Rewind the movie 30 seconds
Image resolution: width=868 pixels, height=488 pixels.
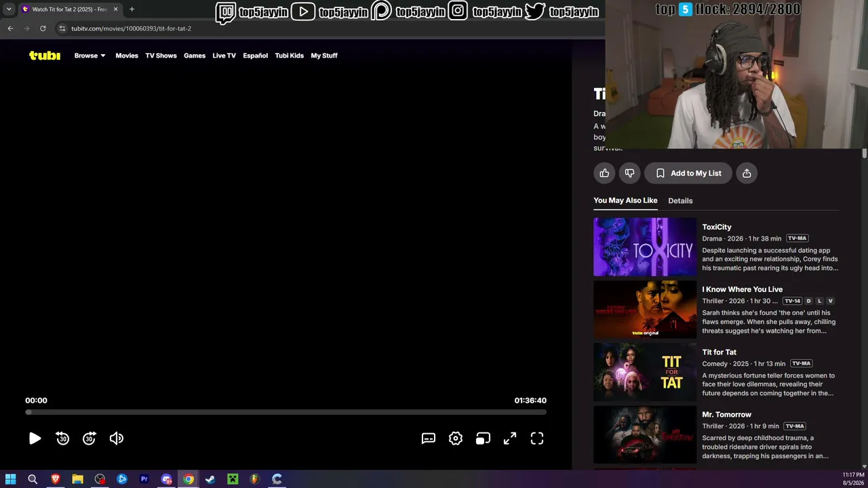(x=62, y=439)
